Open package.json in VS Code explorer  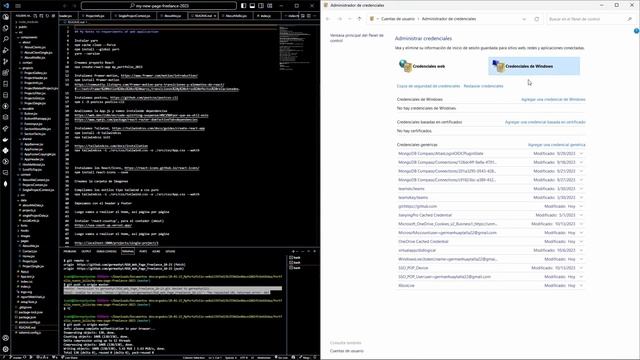pos(27,317)
